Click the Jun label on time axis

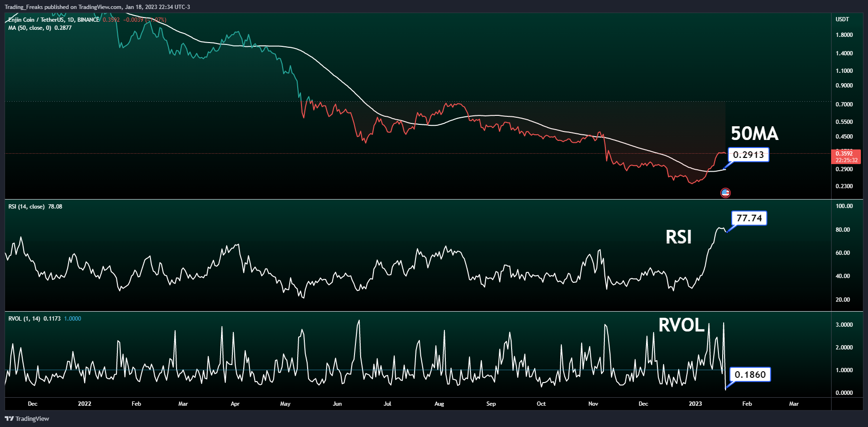(337, 404)
